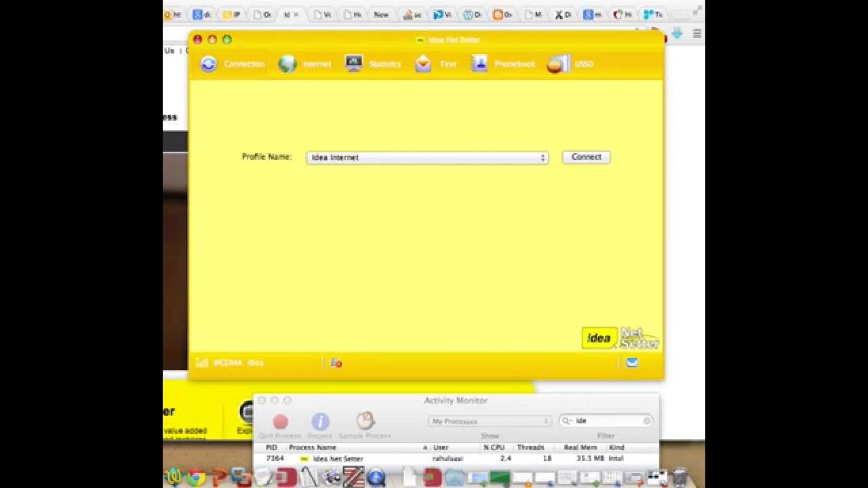Image resolution: width=868 pixels, height=488 pixels.
Task: Click the Connect button
Action: click(x=586, y=157)
